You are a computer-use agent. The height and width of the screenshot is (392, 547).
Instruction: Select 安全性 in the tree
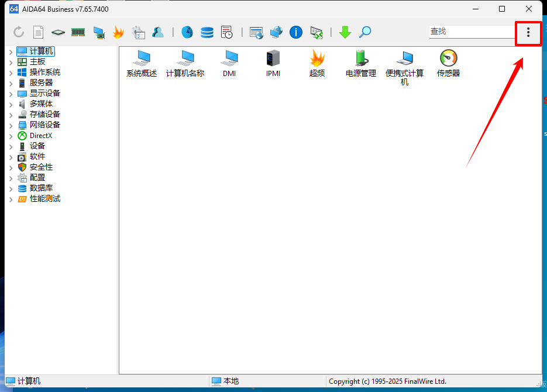35,167
